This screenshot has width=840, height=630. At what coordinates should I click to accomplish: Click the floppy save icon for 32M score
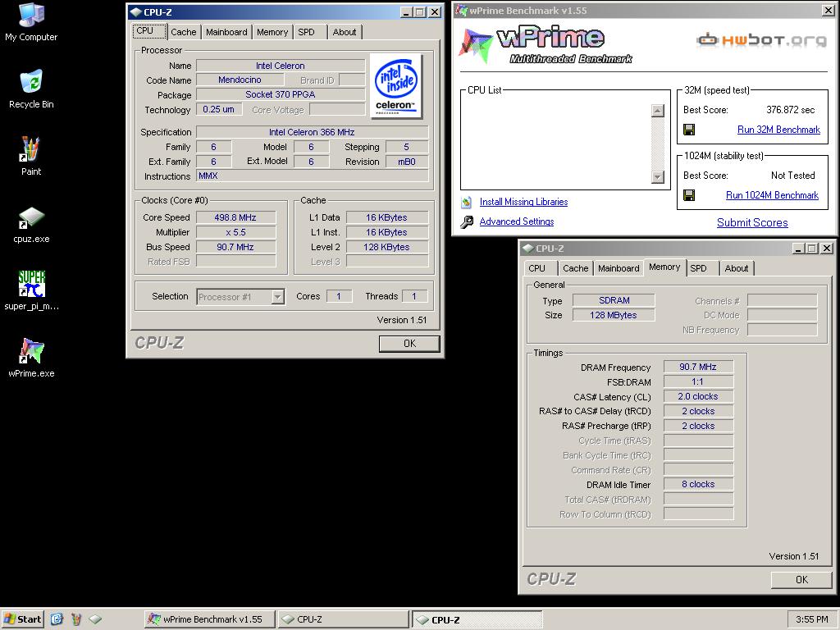(689, 130)
